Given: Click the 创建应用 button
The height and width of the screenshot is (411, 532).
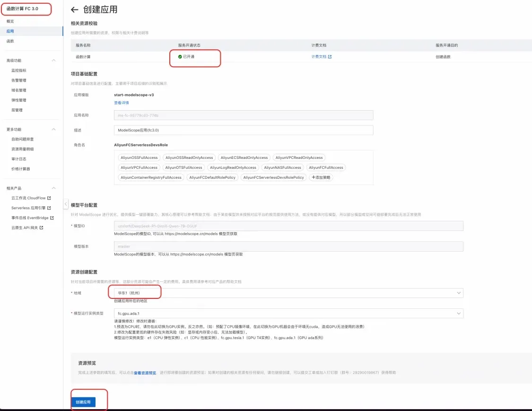Looking at the screenshot, I should point(83,402).
